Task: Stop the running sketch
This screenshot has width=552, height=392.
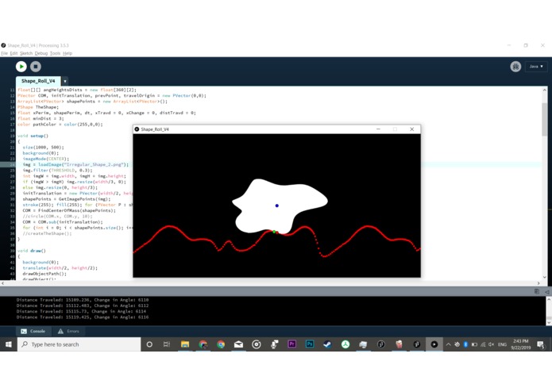Action: pyautogui.click(x=36, y=67)
